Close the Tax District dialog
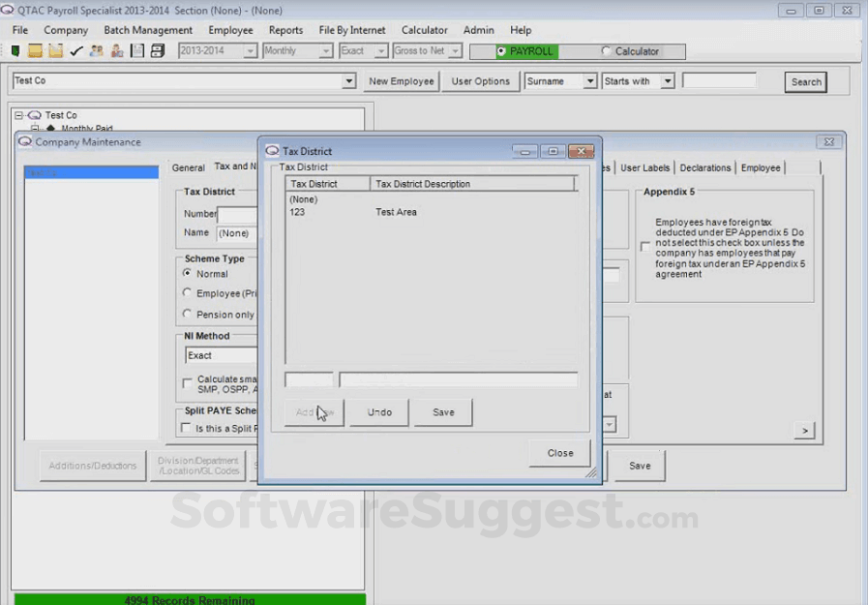868x605 pixels. pos(559,452)
